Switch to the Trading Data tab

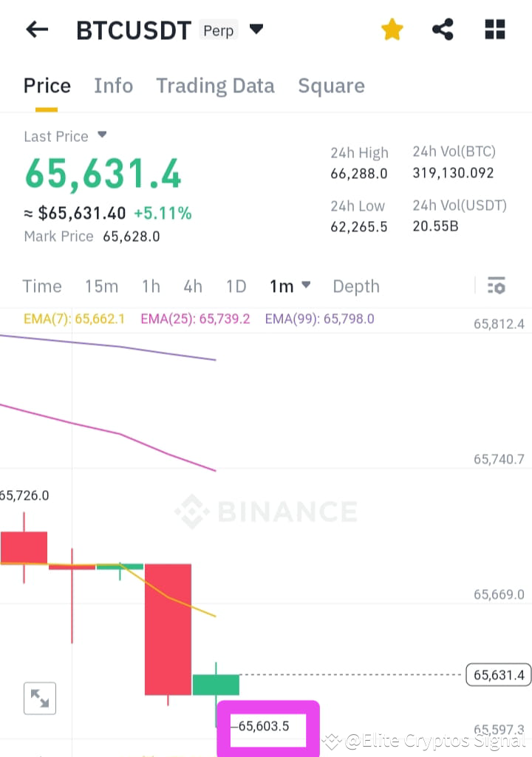coord(215,86)
